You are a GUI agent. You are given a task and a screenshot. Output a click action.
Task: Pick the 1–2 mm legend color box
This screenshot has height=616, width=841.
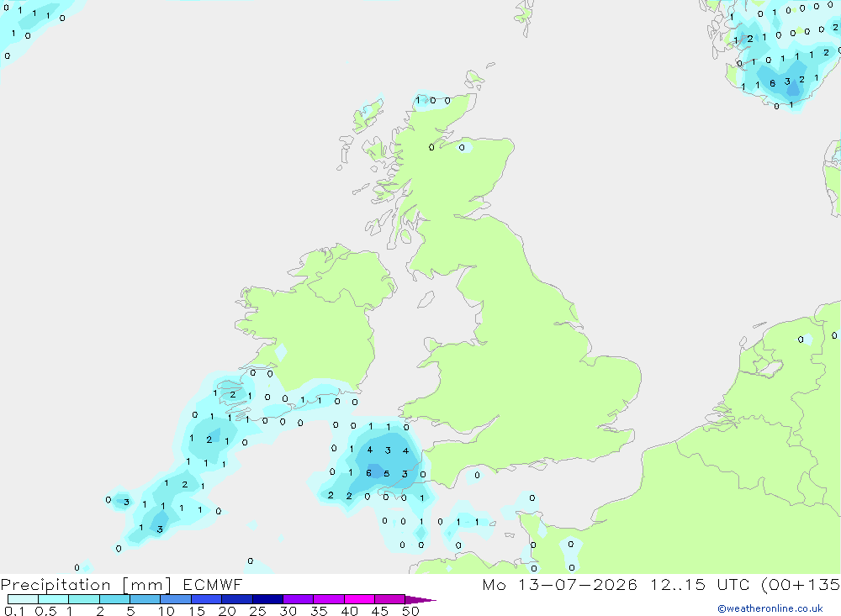point(84,599)
